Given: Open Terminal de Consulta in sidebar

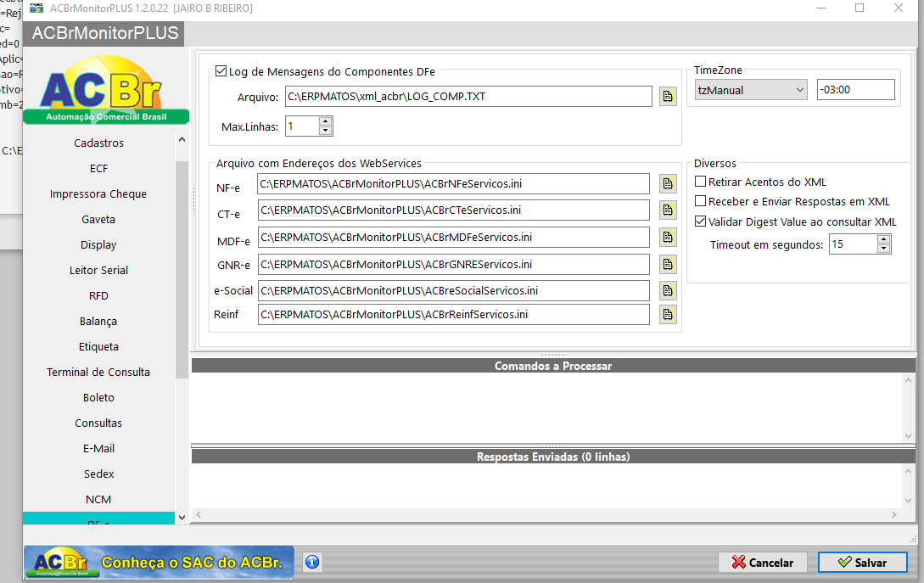Looking at the screenshot, I should (x=98, y=372).
